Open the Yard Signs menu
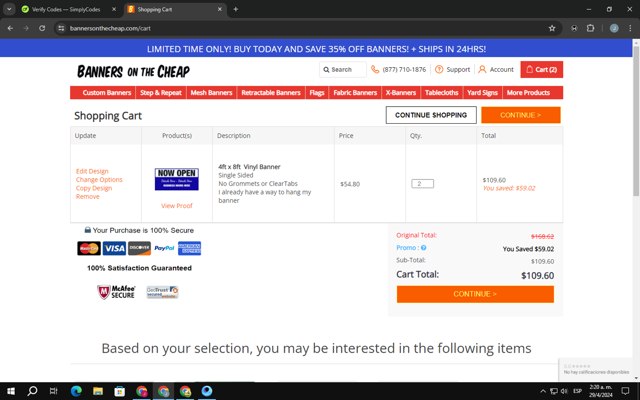 tap(482, 93)
